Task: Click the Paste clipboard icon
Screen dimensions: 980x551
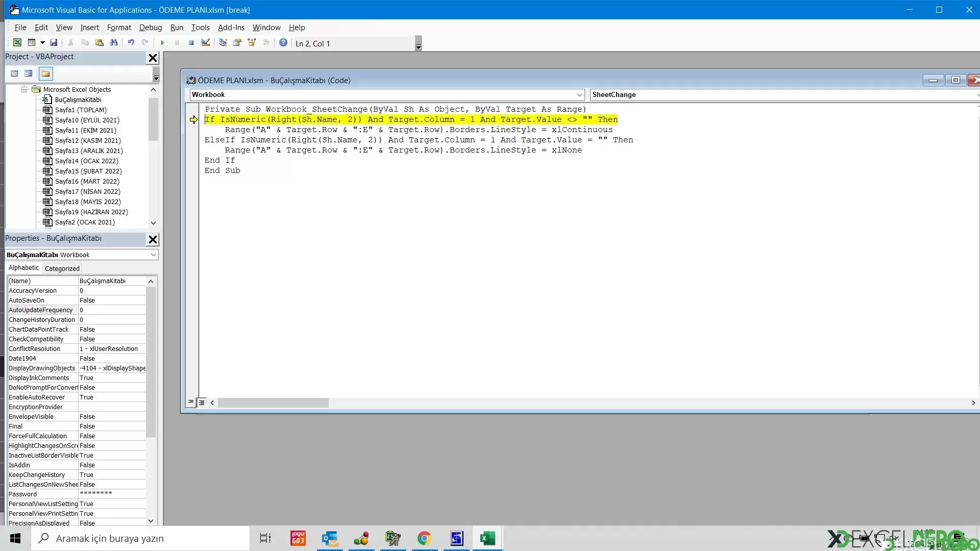Action: click(100, 43)
